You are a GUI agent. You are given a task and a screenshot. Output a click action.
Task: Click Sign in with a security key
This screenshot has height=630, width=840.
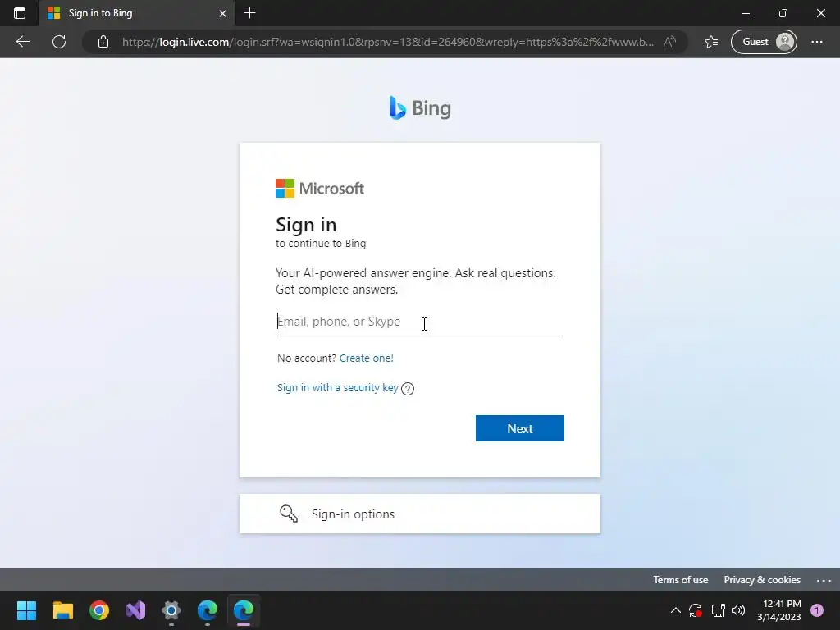coord(337,387)
